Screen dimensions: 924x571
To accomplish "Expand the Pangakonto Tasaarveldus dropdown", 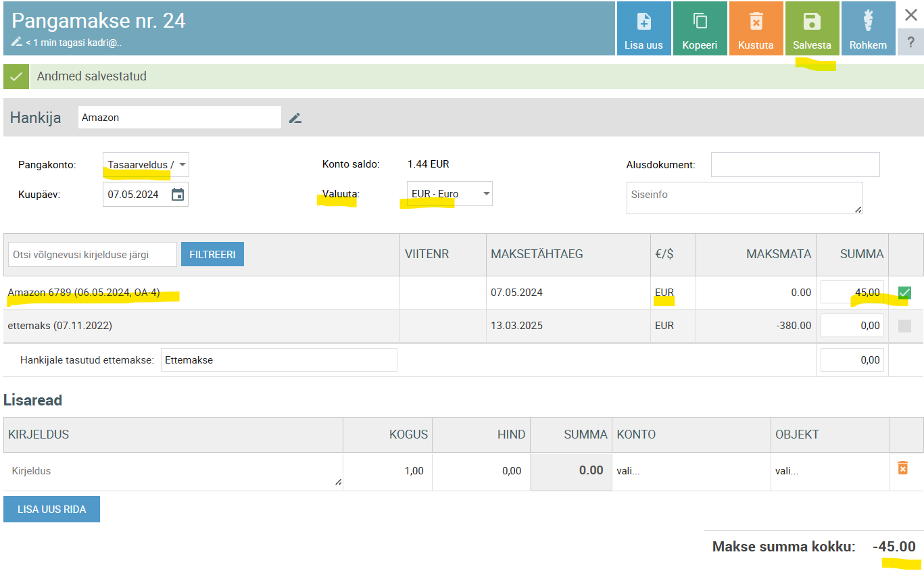I will pos(146,165).
